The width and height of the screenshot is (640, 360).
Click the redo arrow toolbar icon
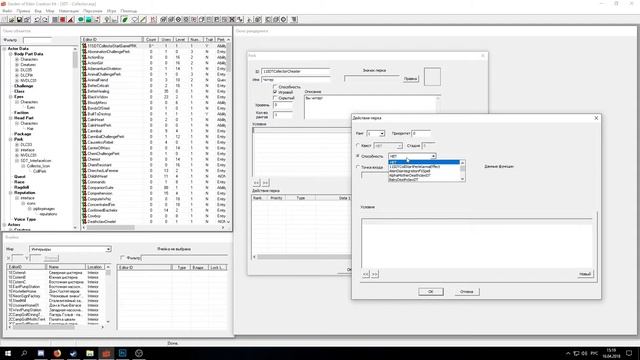(x=45, y=20)
